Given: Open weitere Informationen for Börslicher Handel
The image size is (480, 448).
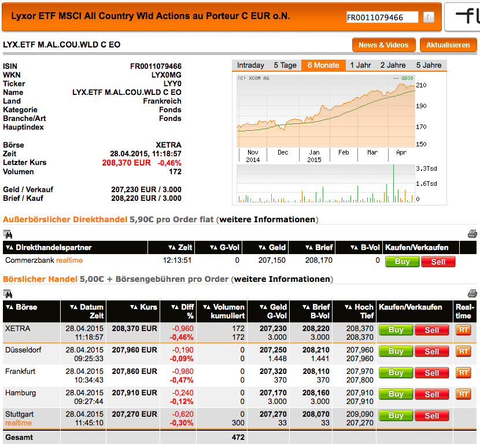Looking at the screenshot, I should pyautogui.click(x=282, y=279).
